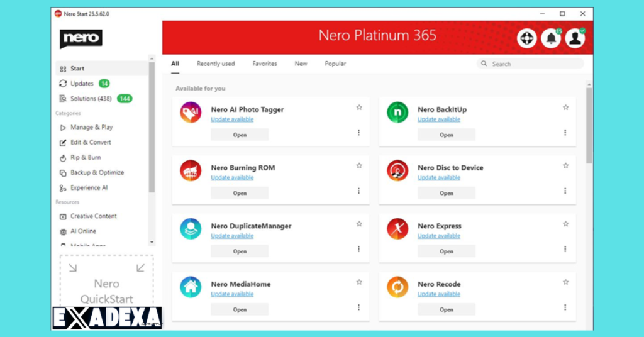Open the lifebuoy help icon in header
The image size is (644, 337).
[x=526, y=38]
